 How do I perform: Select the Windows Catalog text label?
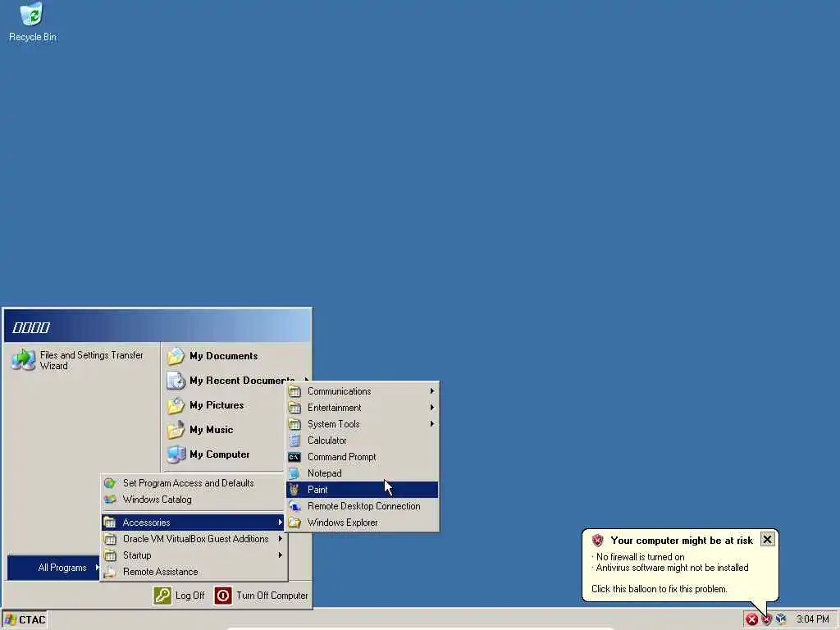157,500
